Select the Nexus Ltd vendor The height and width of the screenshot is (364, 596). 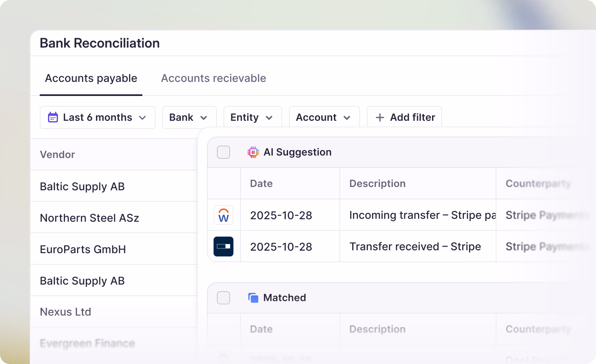(114, 312)
